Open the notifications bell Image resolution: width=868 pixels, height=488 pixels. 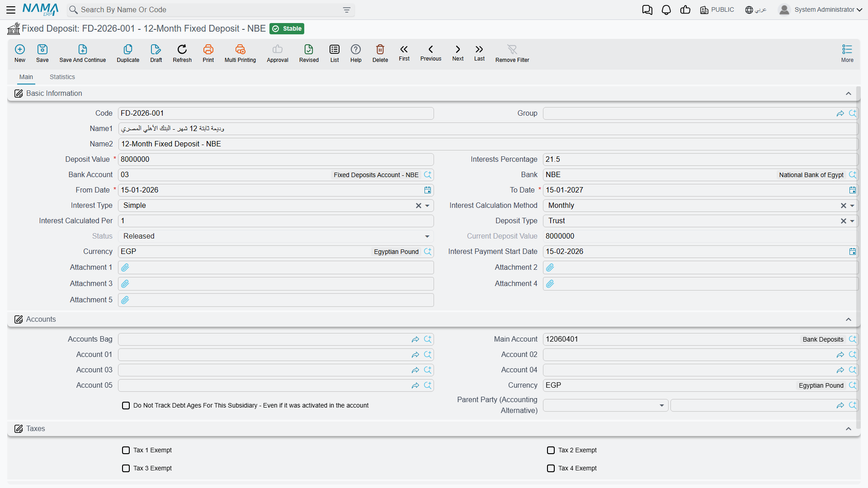(666, 10)
